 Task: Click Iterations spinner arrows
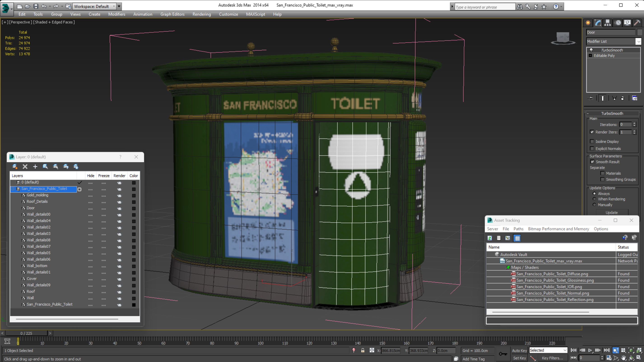click(x=634, y=125)
